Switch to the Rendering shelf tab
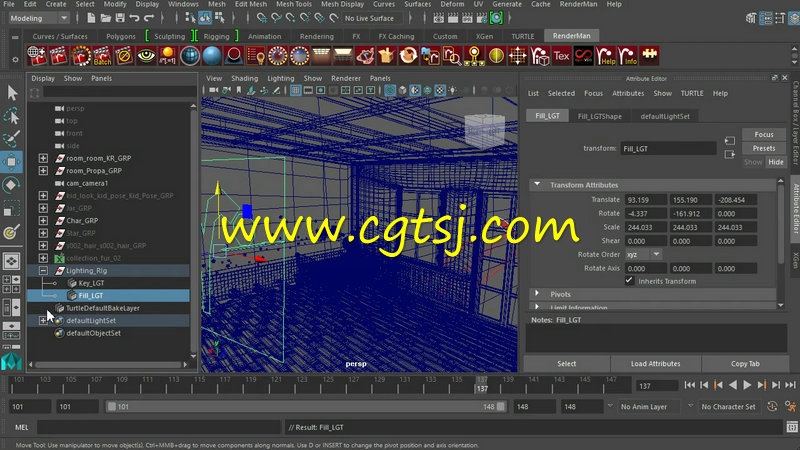This screenshot has height=450, width=800. click(316, 36)
